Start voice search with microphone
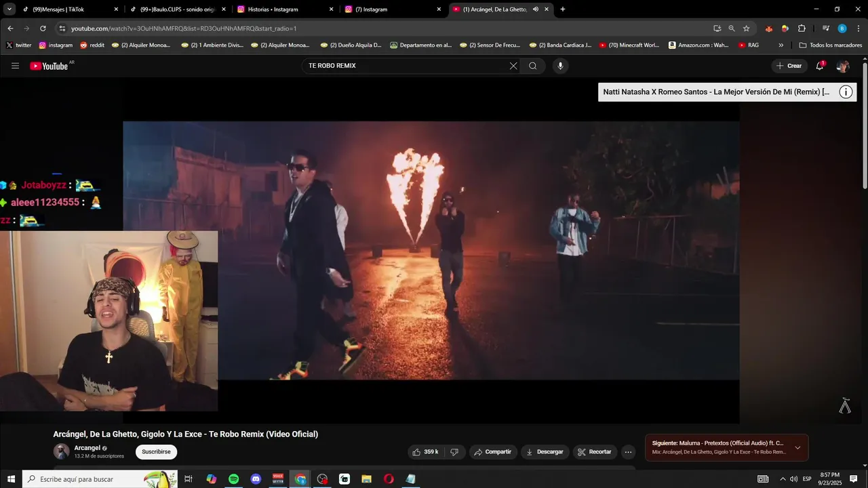 (x=560, y=66)
